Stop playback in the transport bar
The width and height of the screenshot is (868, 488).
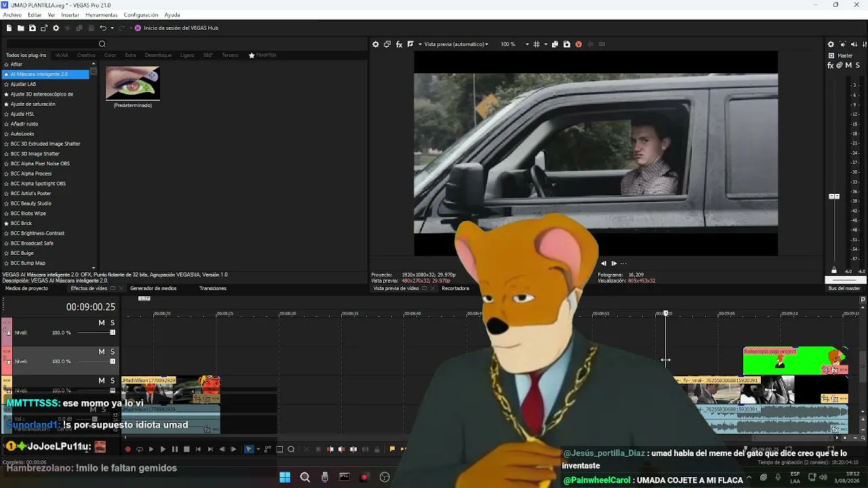point(186,449)
